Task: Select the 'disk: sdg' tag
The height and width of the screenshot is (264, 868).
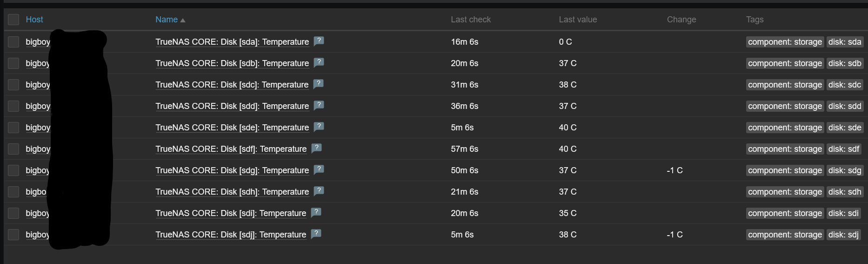Action: [x=845, y=170]
